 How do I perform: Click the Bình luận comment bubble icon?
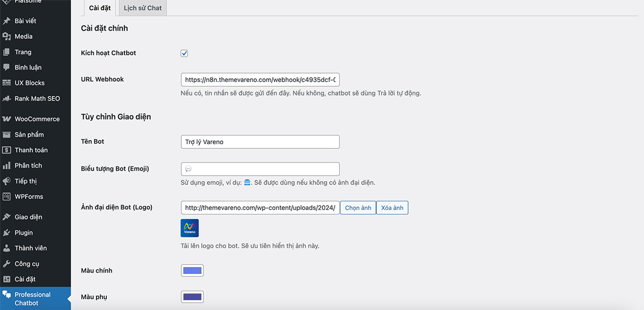6,68
